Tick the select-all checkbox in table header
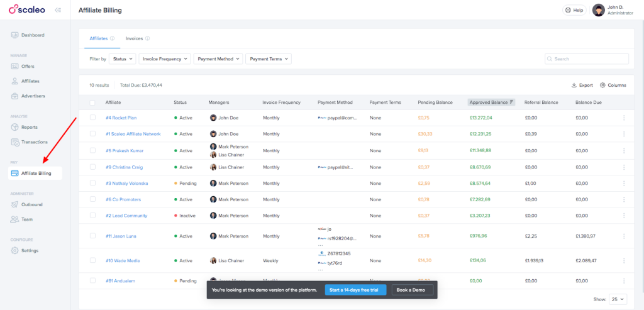The width and height of the screenshot is (644, 310). tap(93, 102)
